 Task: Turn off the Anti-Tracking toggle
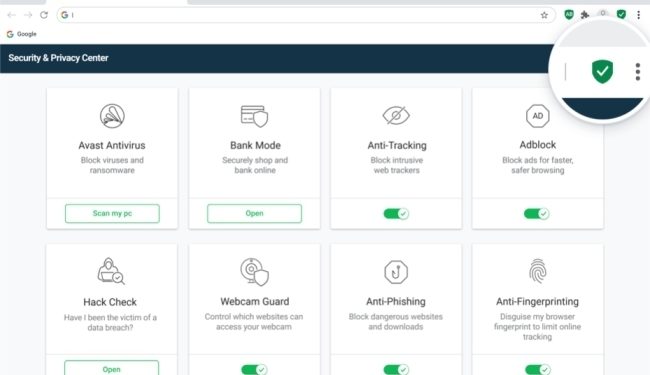(x=396, y=213)
